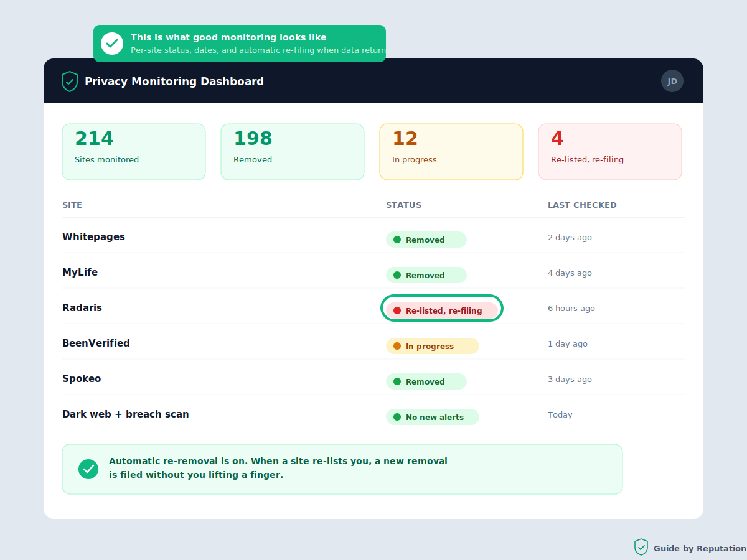Viewport: 747px width, 560px height.
Task: Click the 'Per-site status, dates' banner subtitle
Action: (x=258, y=50)
